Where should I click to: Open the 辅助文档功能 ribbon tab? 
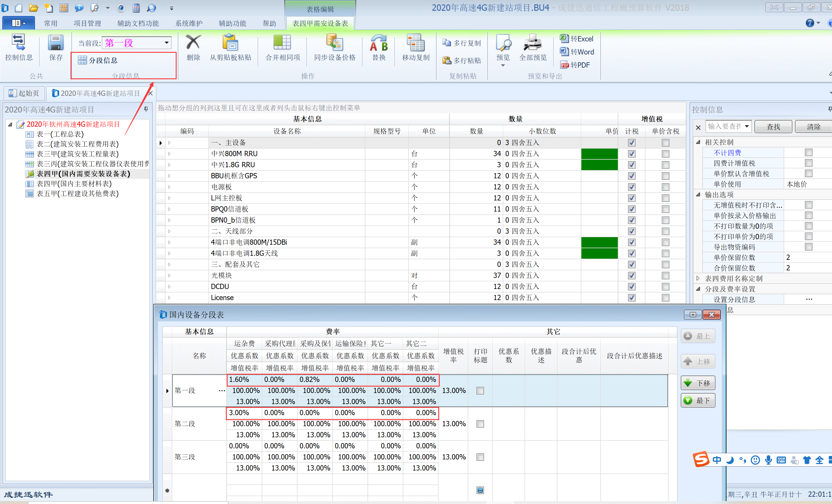[x=138, y=23]
